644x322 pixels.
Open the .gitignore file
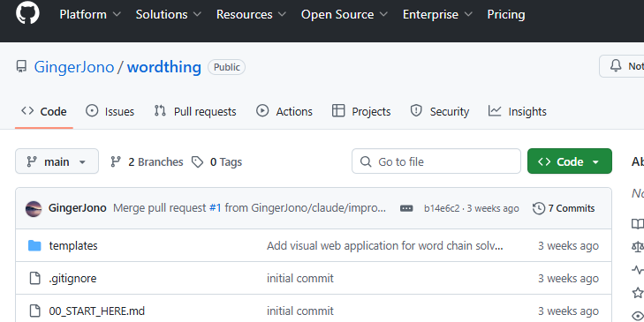point(72,279)
